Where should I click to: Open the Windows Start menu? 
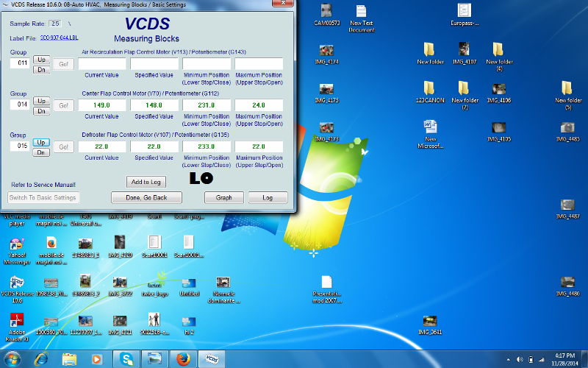[x=12, y=359]
